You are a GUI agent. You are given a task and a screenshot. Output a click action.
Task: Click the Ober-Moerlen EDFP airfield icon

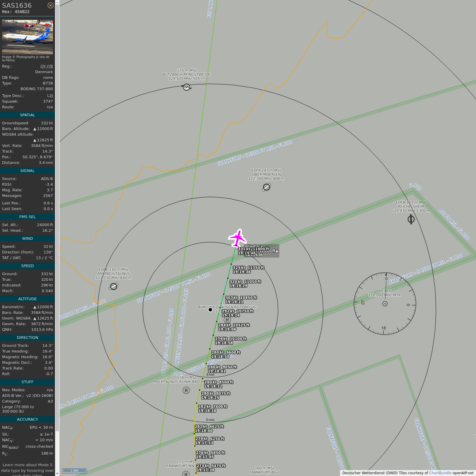266,187
